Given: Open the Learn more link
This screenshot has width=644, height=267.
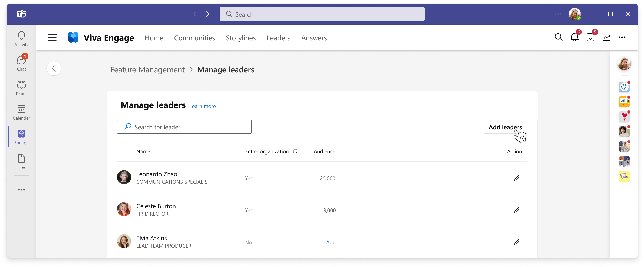Looking at the screenshot, I should coord(203,106).
